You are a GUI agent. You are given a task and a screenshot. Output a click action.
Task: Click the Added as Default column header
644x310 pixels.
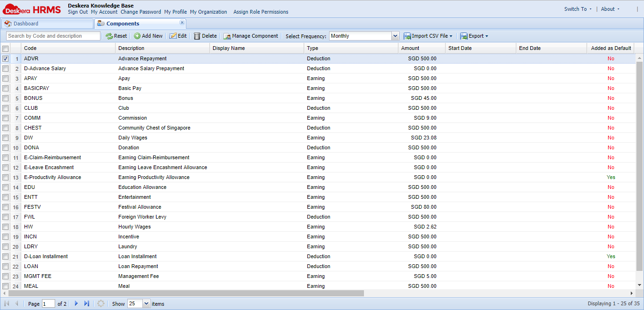pos(611,48)
